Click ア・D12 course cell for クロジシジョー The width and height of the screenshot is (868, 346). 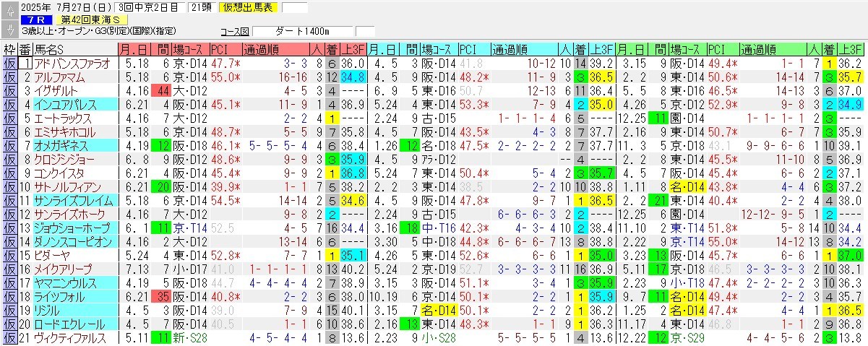point(438,160)
